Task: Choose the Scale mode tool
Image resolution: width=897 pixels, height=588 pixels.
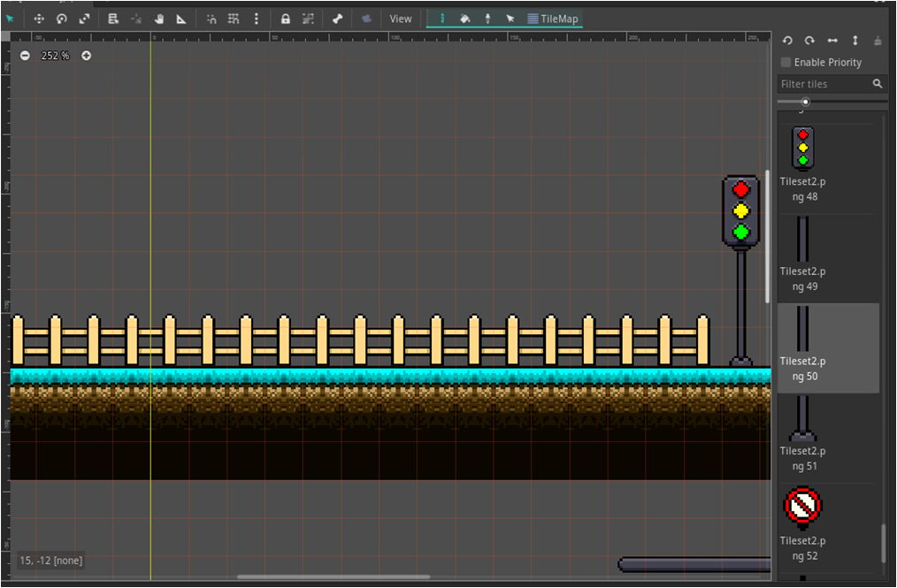Action: pos(84,19)
